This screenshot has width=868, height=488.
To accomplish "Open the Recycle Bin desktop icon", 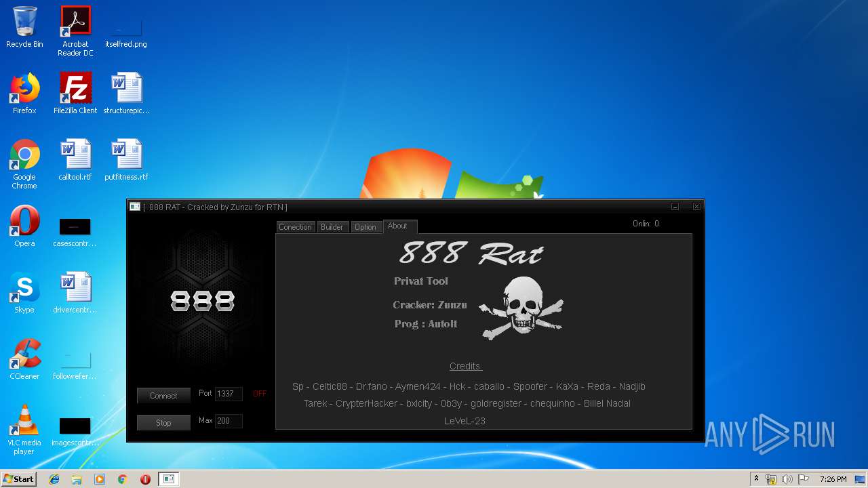I will tap(24, 27).
